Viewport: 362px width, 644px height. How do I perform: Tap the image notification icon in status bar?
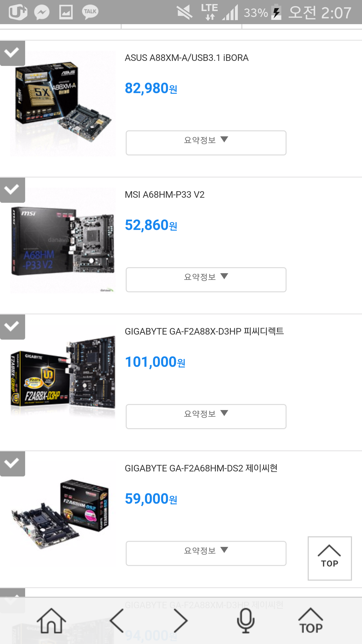66,12
